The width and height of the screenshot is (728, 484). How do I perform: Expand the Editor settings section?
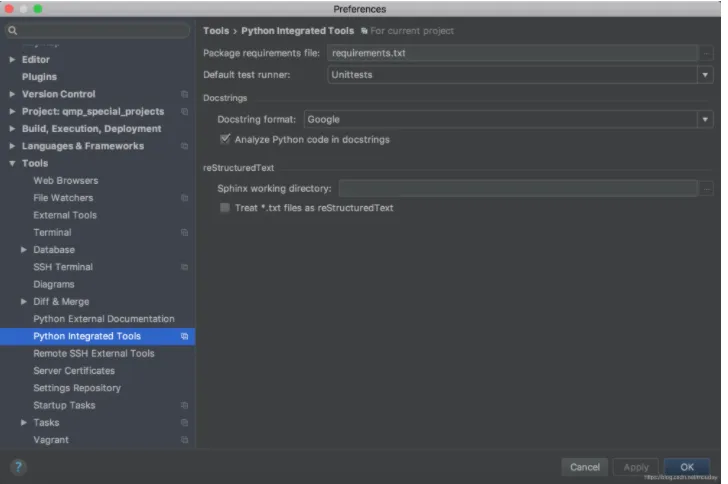pos(12,60)
